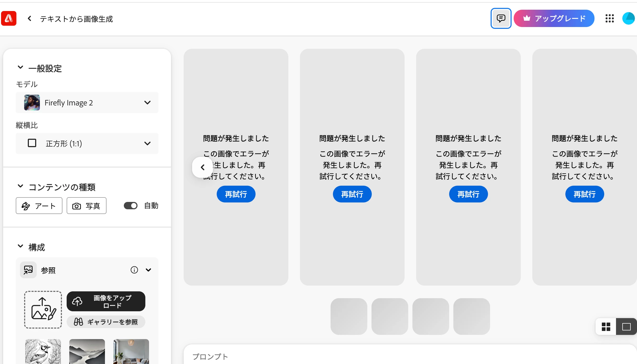Open the feedback chat icon
Screen dimensions: 637x364
pyautogui.click(x=501, y=18)
